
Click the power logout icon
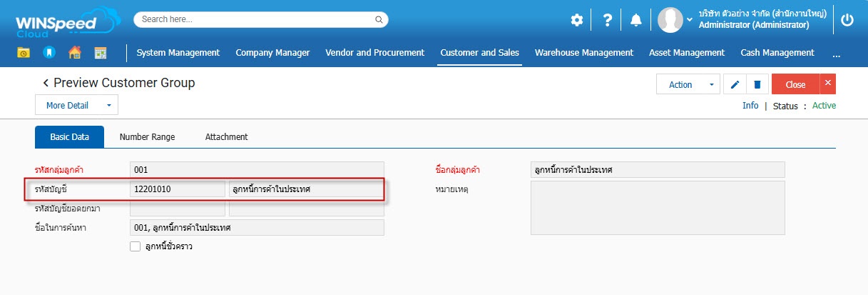pyautogui.click(x=847, y=20)
